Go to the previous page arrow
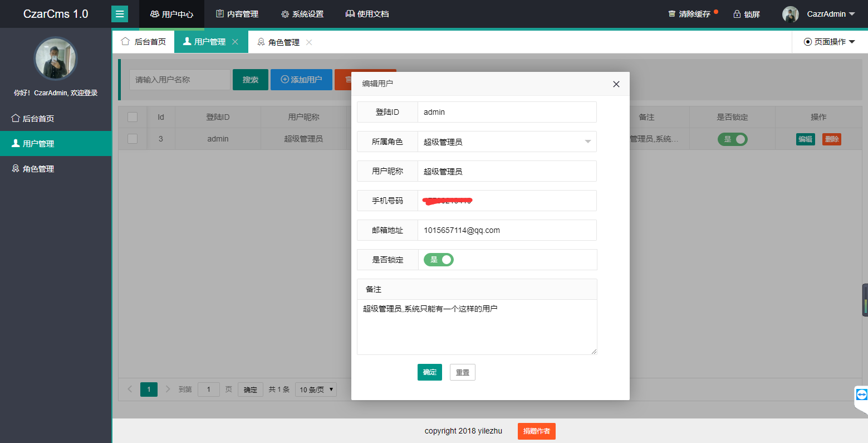This screenshot has width=868, height=443. [x=130, y=389]
